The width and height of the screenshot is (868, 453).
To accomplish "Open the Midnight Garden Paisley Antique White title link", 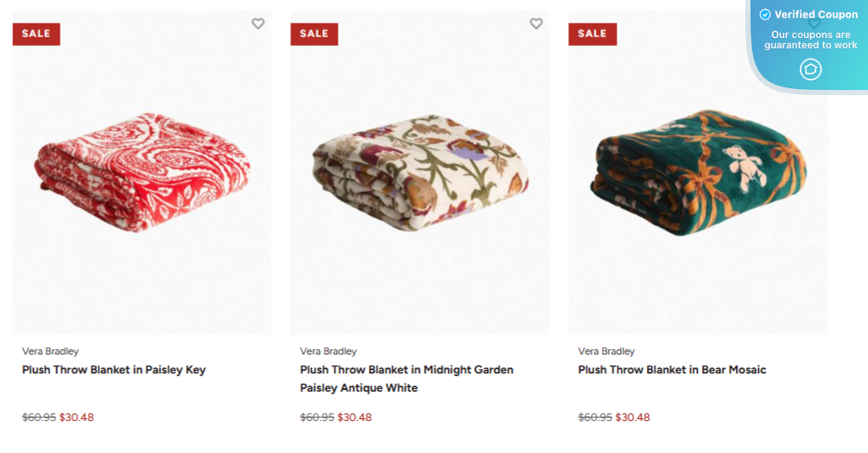I will pos(407,379).
